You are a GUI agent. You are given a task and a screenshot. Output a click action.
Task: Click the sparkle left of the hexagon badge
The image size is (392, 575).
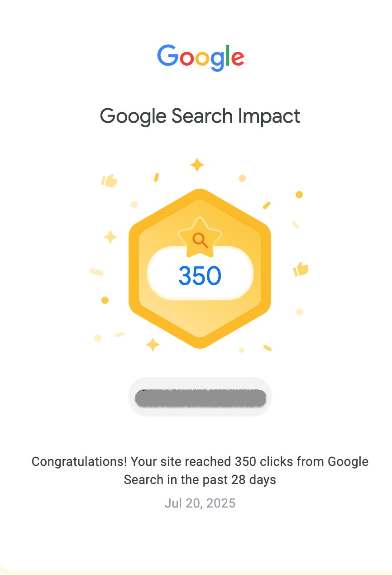coord(110,237)
